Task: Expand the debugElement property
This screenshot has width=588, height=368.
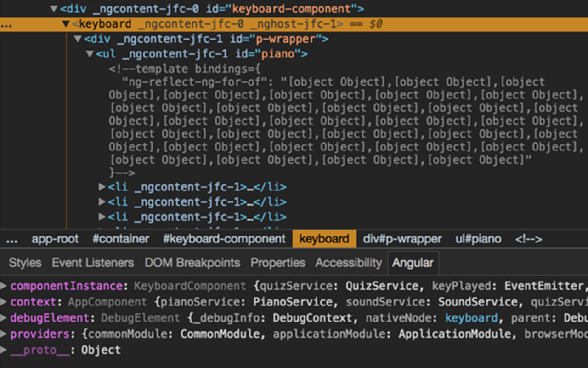Action: 4,318
